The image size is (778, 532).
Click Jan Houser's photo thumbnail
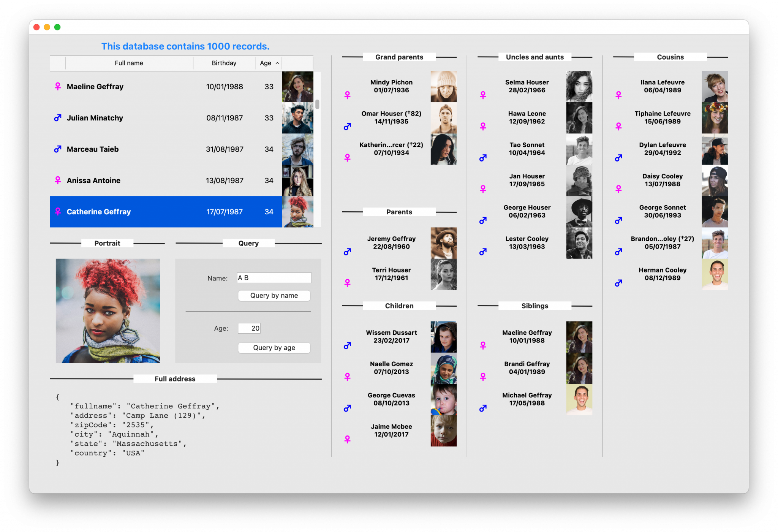point(579,180)
